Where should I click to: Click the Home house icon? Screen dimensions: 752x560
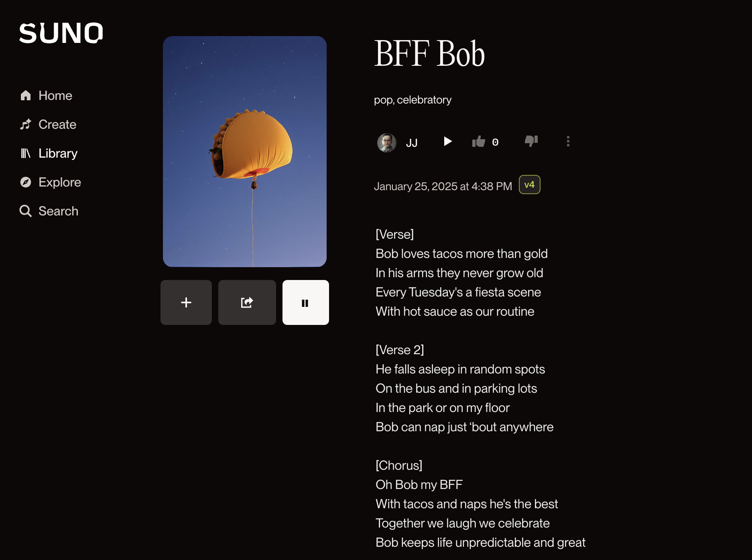(26, 95)
